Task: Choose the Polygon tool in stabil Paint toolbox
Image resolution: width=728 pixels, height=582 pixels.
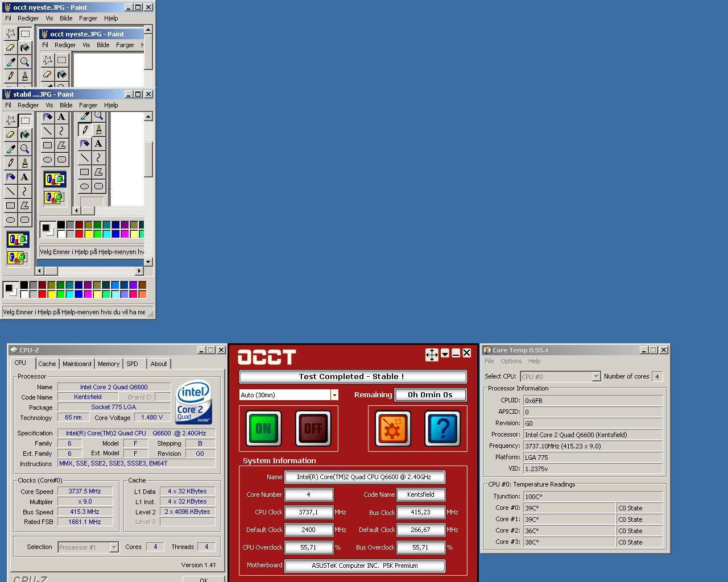Action: [24, 205]
